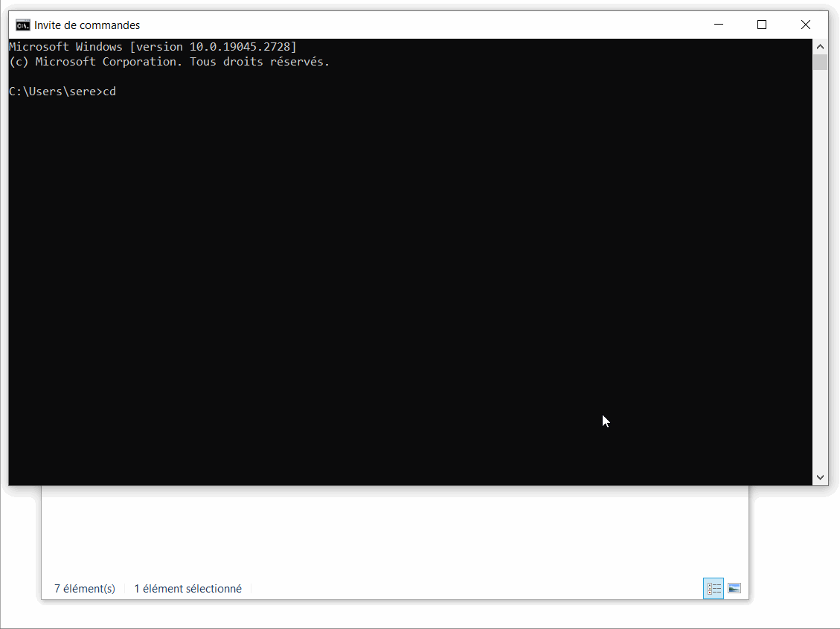Switch Explorer to details view
Image resolution: width=840 pixels, height=629 pixels.
714,589
